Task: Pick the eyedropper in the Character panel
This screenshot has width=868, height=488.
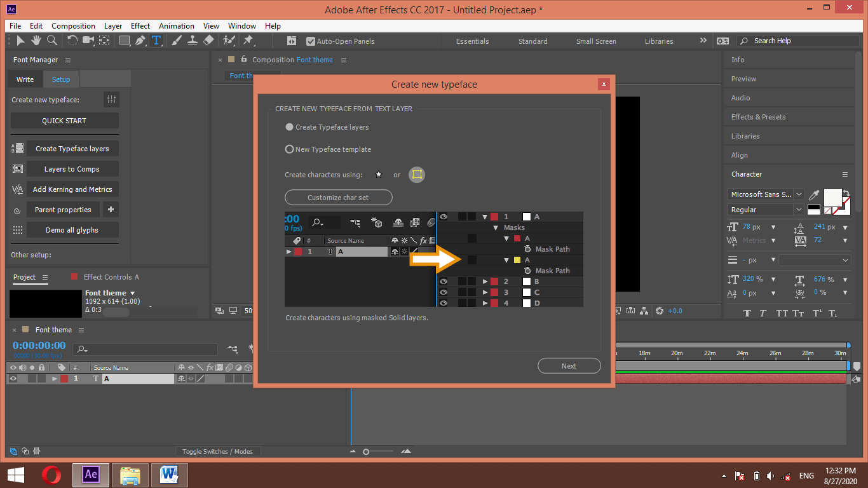Action: tap(814, 195)
